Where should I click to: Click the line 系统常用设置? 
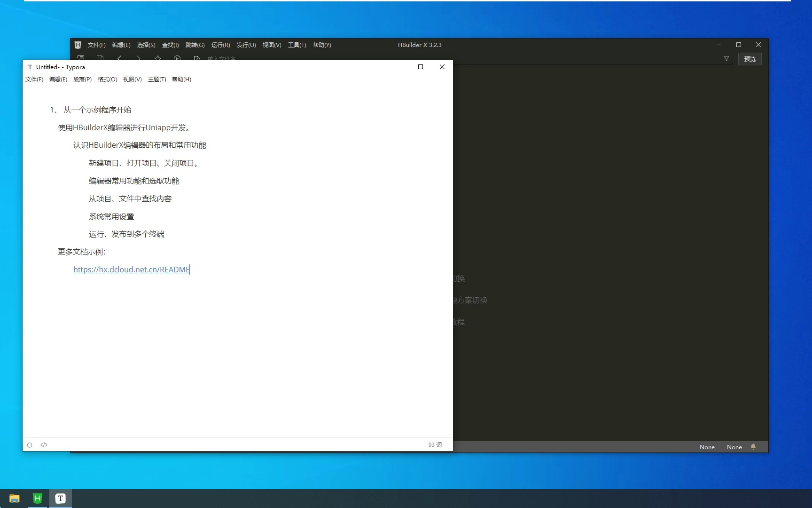(111, 216)
